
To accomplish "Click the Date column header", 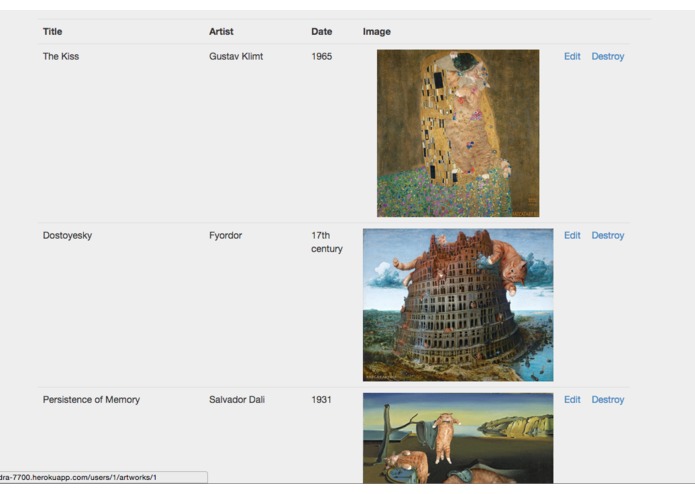I will (321, 31).
